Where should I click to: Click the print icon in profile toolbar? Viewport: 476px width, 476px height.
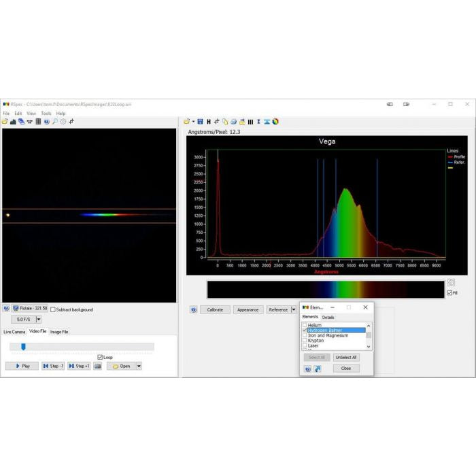tap(233, 122)
